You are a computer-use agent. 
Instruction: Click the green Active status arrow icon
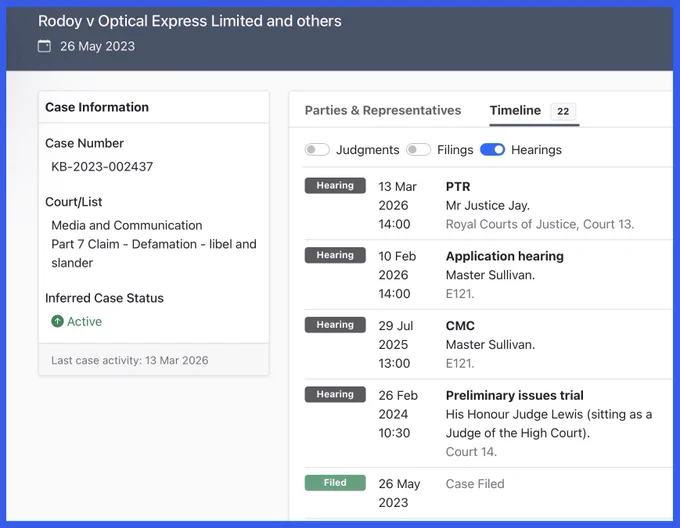57,321
